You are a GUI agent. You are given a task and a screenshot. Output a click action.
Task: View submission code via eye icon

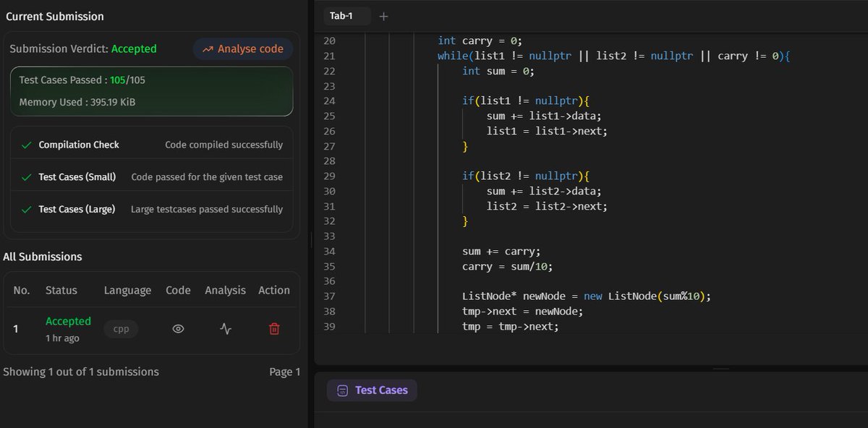coord(178,329)
